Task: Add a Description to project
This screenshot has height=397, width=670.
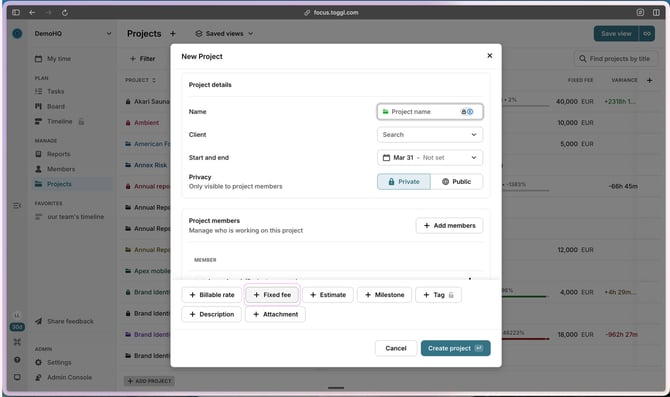Action: tap(212, 314)
